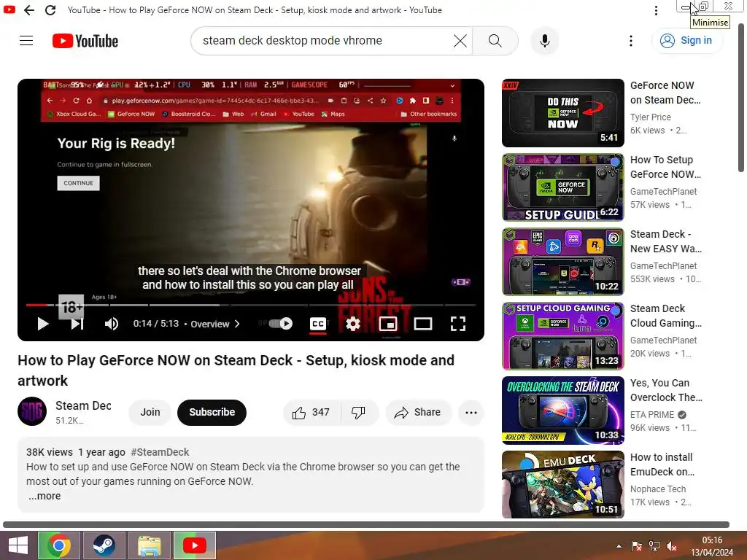Select YouTube app in taskbar

click(x=194, y=545)
